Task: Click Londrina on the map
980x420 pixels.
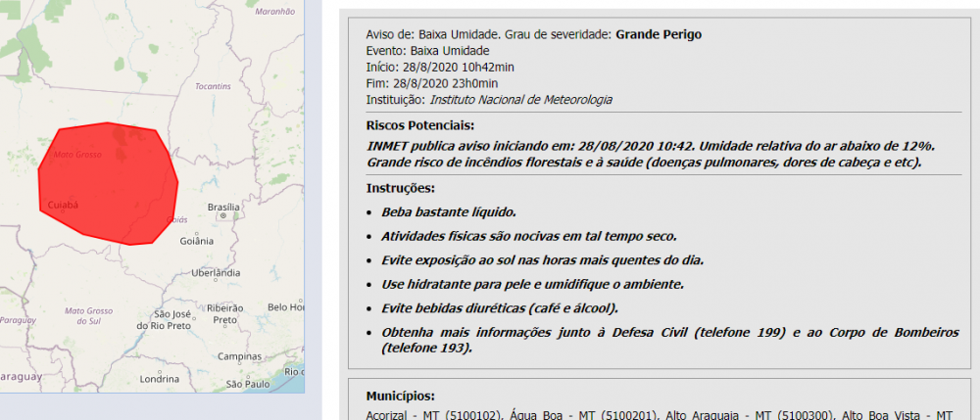Action: pyautogui.click(x=160, y=379)
